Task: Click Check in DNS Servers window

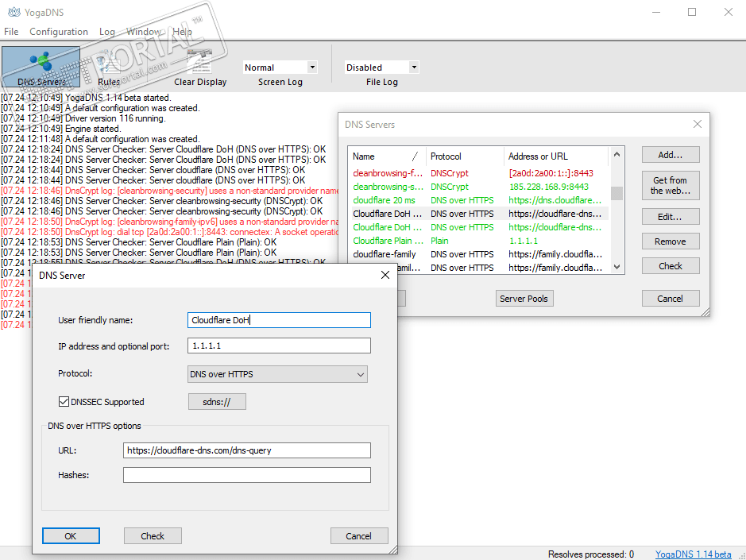Action: (671, 266)
